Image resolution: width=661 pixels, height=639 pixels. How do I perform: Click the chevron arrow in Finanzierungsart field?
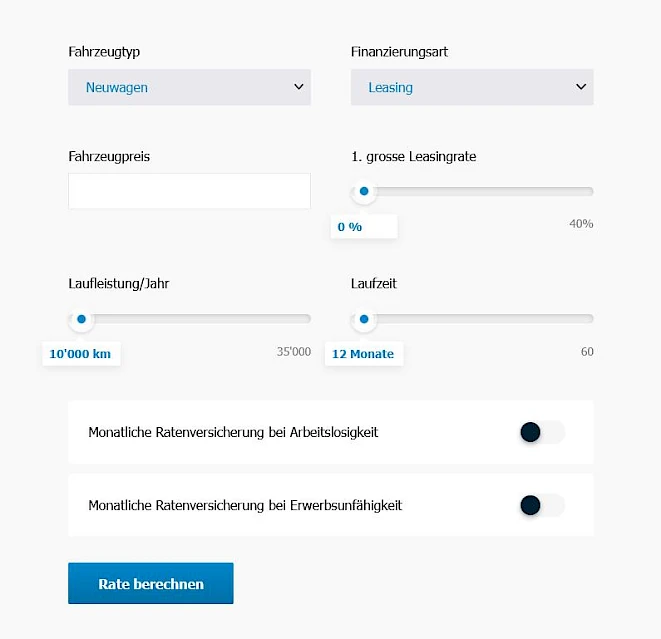click(581, 87)
